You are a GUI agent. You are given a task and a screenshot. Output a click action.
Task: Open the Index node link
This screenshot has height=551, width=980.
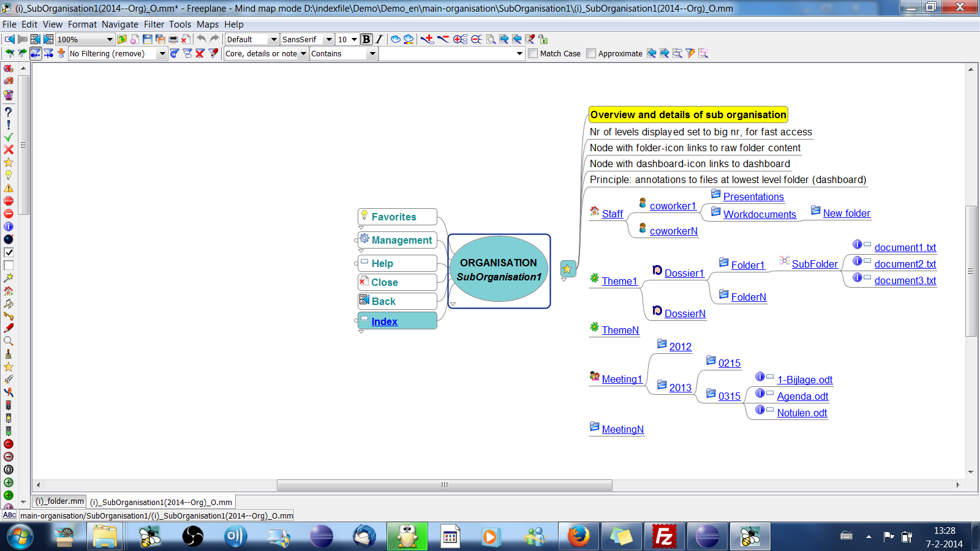coord(385,321)
